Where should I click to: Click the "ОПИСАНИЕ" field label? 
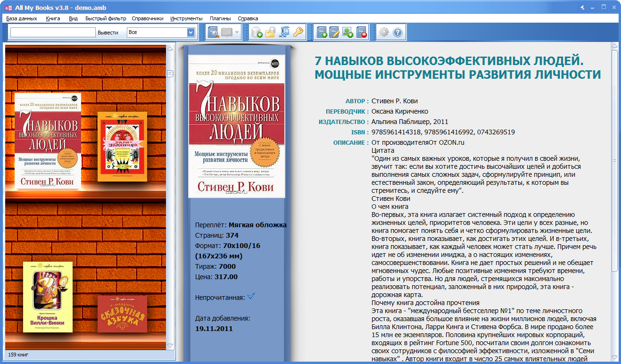(x=351, y=142)
